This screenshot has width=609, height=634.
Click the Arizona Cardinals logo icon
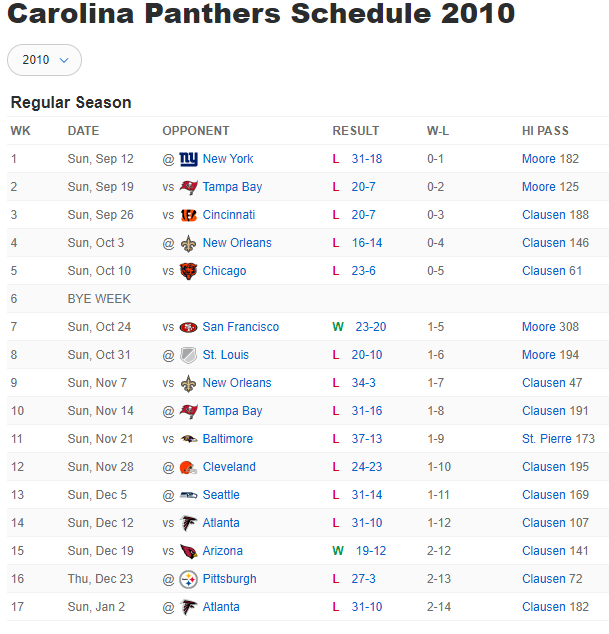click(x=188, y=551)
